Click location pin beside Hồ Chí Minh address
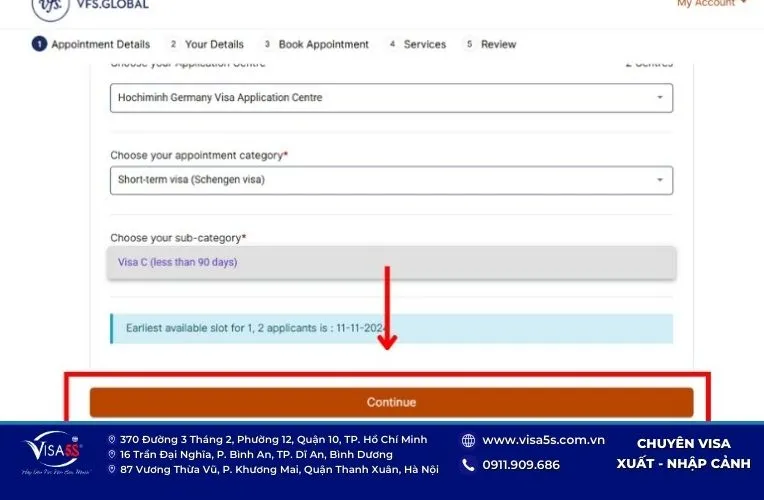This screenshot has width=764, height=500. [112, 440]
